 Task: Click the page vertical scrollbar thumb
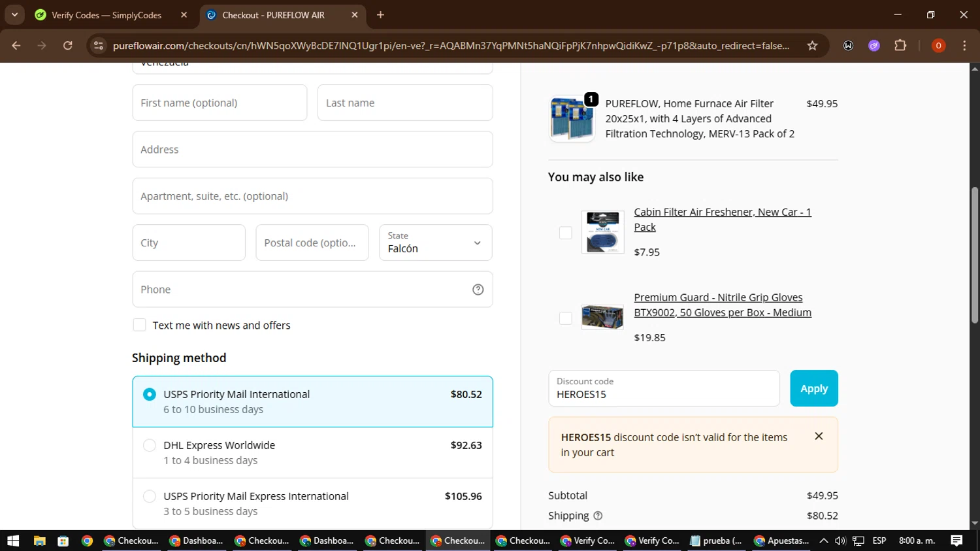(x=974, y=255)
